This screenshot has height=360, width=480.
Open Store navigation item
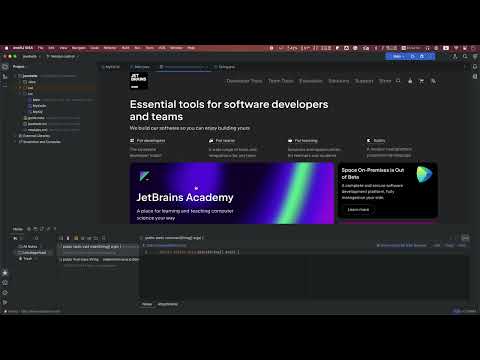pyautogui.click(x=385, y=81)
